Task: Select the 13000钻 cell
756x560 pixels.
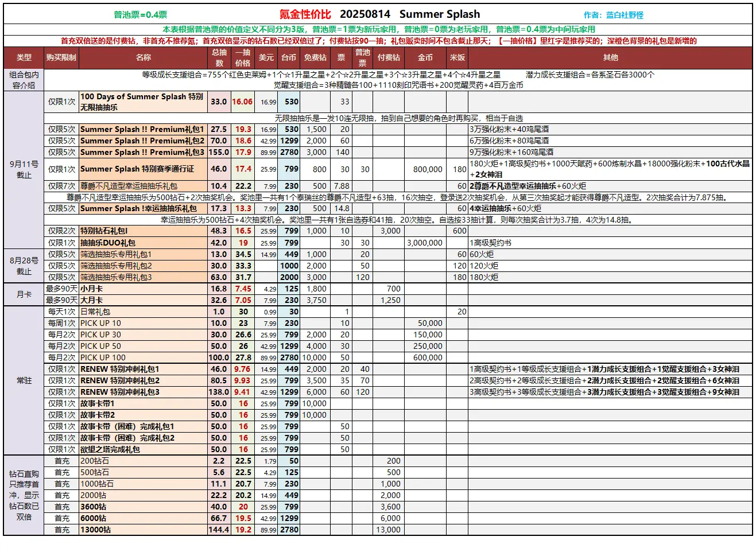Action: [x=96, y=530]
